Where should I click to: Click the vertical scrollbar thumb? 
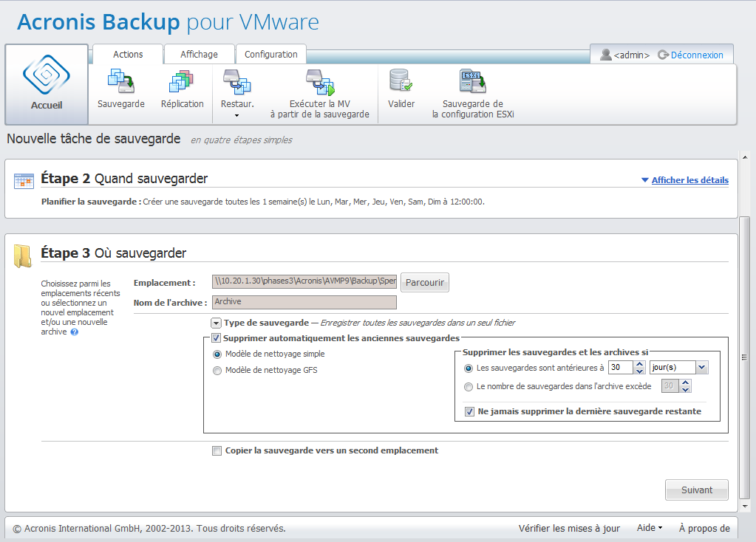click(x=745, y=357)
